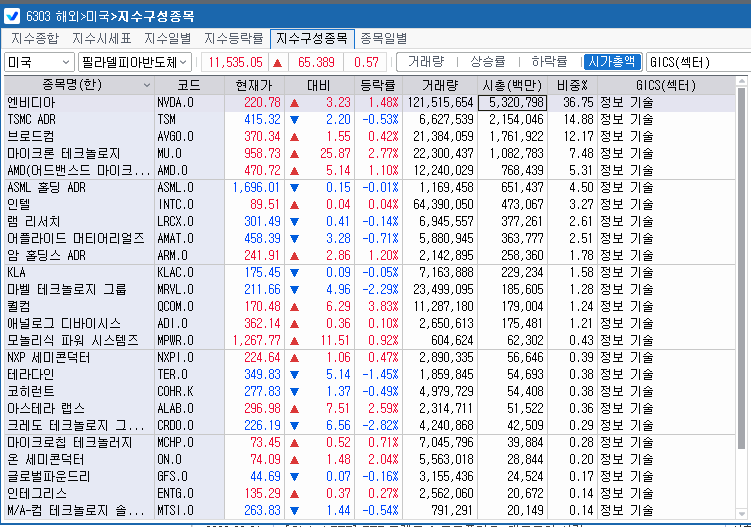This screenshot has width=751, height=527.
Task: Select the 온 세미콘덕터 row
Action: click(x=370, y=459)
